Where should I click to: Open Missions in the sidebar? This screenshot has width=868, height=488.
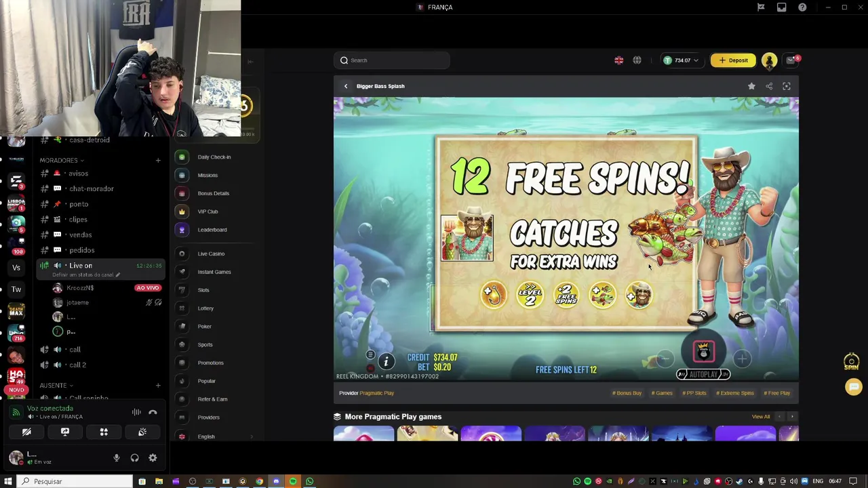(208, 176)
